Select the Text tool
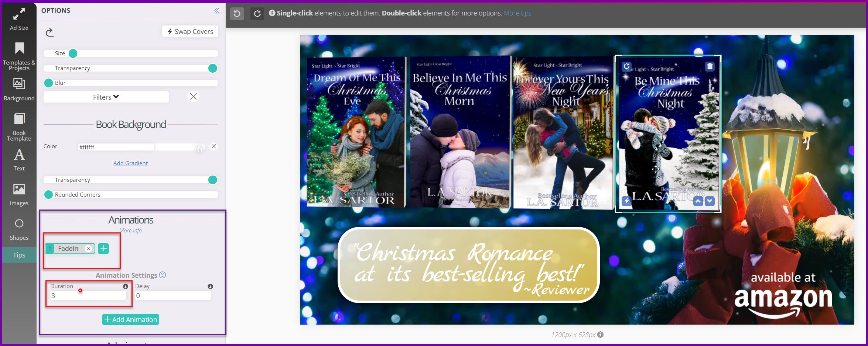This screenshot has width=868, height=346. coord(19,160)
